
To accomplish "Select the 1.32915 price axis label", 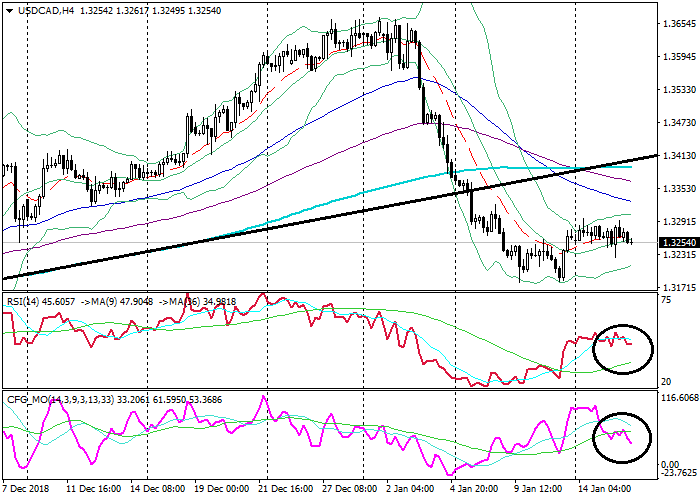I will 678,221.
